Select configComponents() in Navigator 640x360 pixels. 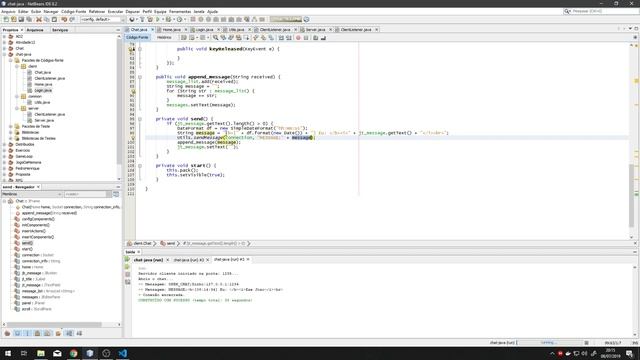[38, 219]
